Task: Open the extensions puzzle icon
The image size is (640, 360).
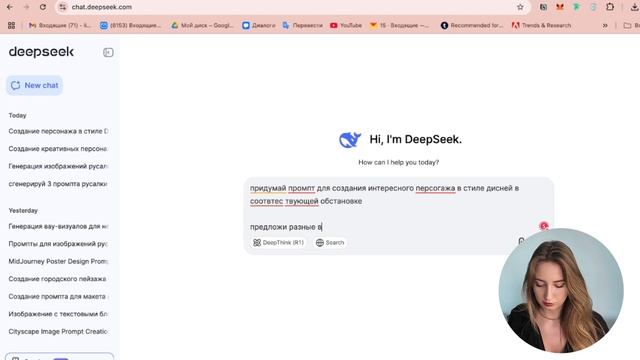Action: click(x=610, y=7)
